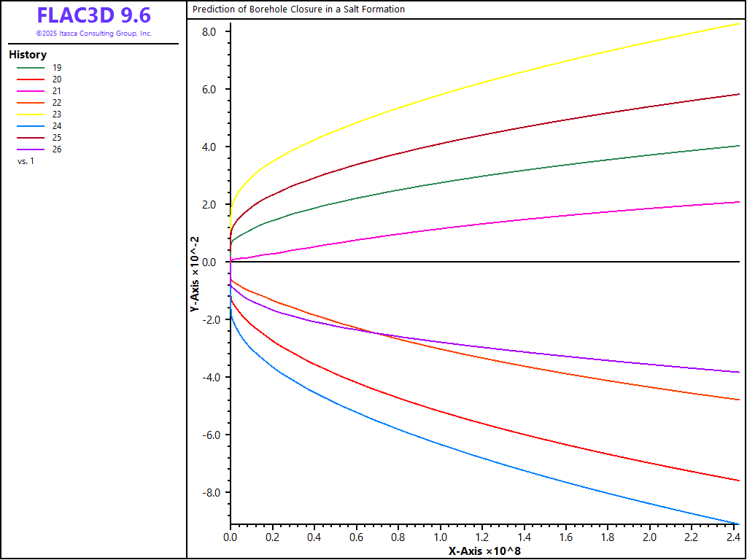Click the 8.0 tick label on Y axis

(209, 32)
